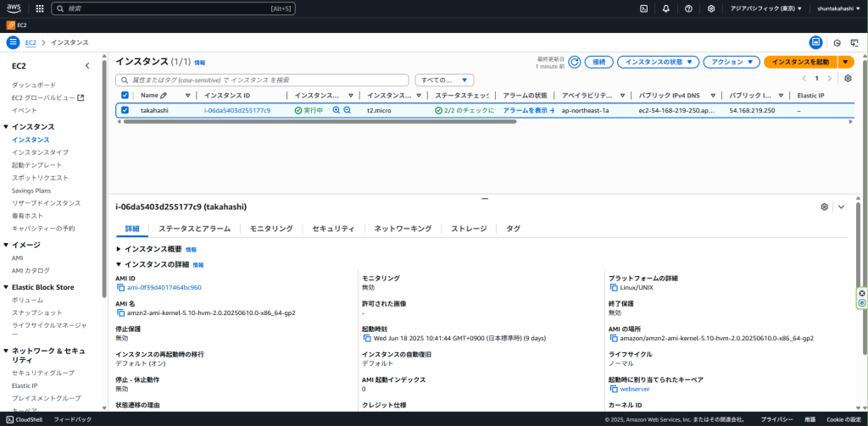Click the EC2 breadcrumb link
The image size is (868, 426).
(x=31, y=42)
